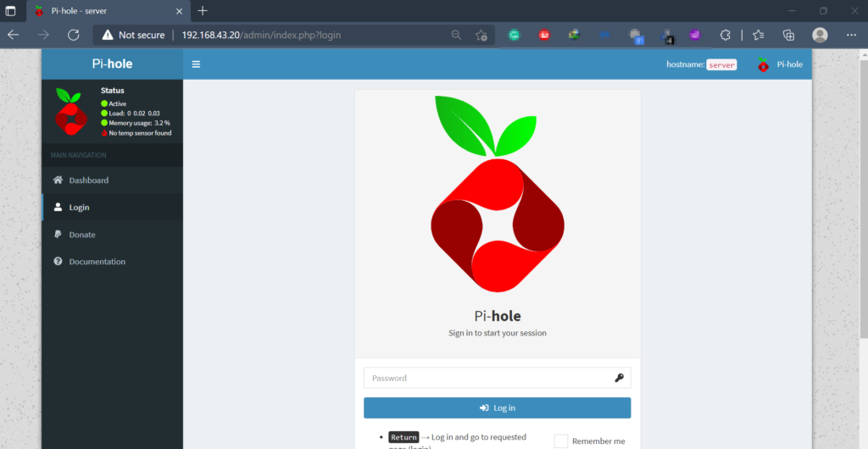The image size is (868, 449).
Task: Open Documentation from the sidebar
Action: 113,262
